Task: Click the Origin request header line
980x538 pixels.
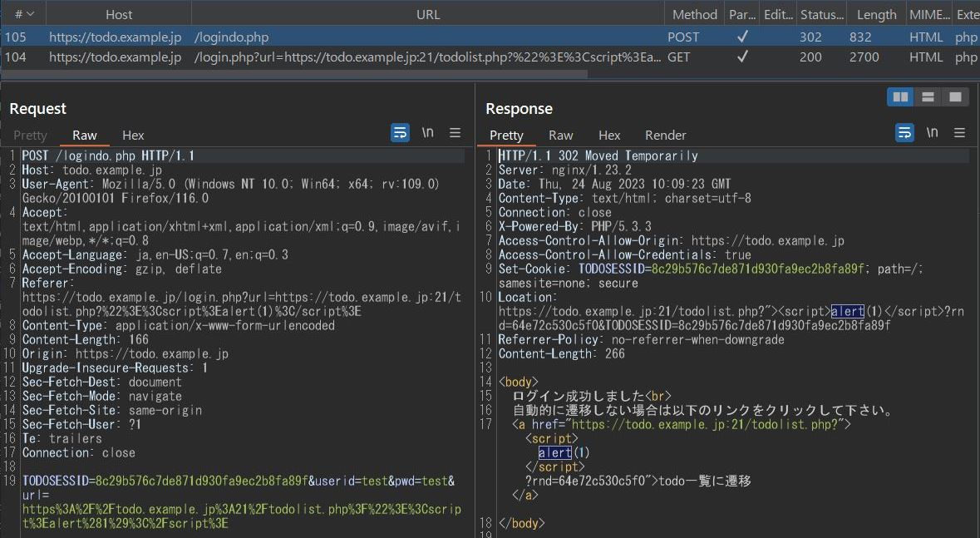Action: (x=125, y=353)
